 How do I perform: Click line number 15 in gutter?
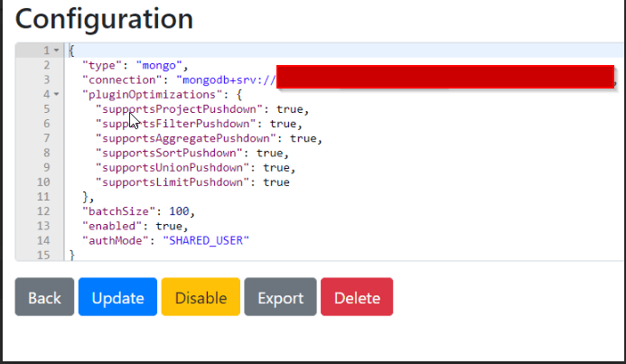(43, 255)
